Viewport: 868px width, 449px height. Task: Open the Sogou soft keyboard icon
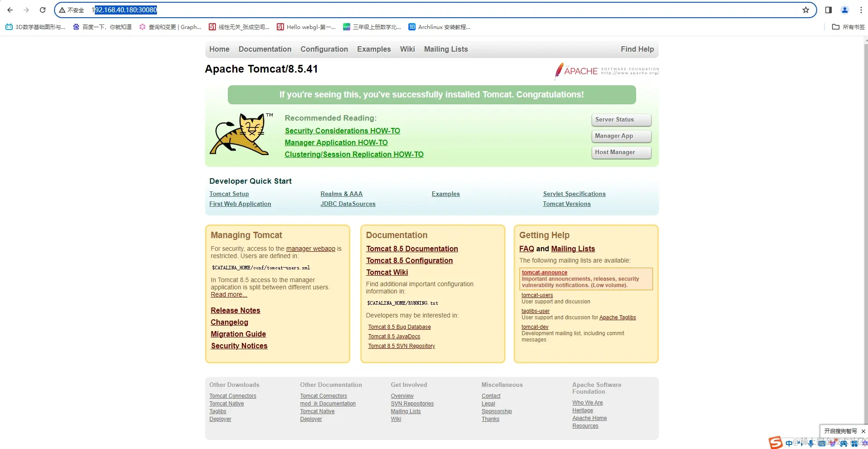[x=822, y=444]
